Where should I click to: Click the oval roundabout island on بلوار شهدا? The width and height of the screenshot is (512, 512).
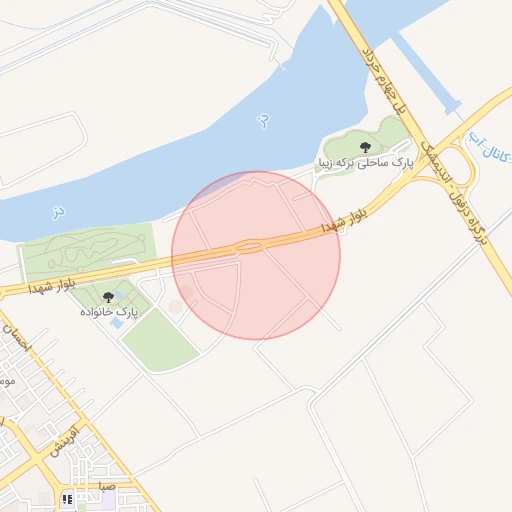pyautogui.click(x=249, y=247)
